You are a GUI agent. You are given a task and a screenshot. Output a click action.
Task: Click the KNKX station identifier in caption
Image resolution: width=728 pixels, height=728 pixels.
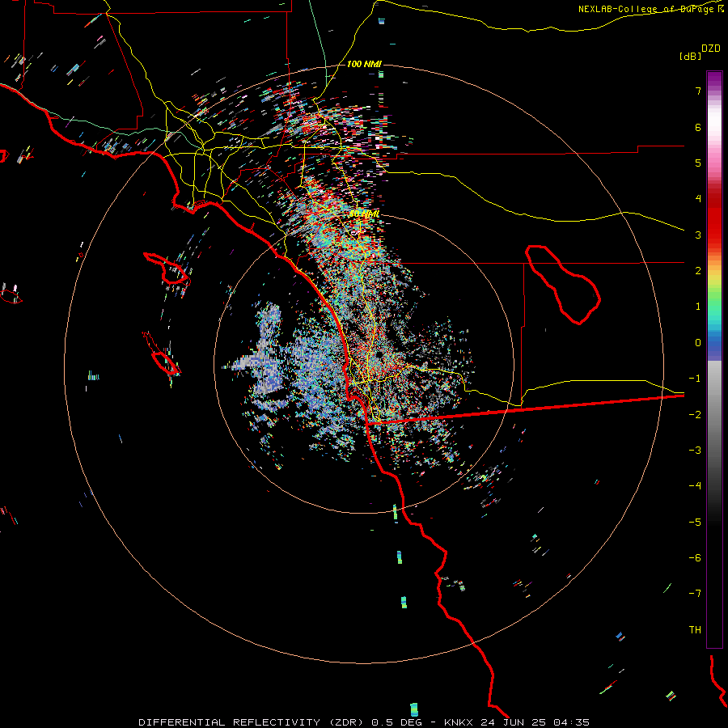click(459, 722)
